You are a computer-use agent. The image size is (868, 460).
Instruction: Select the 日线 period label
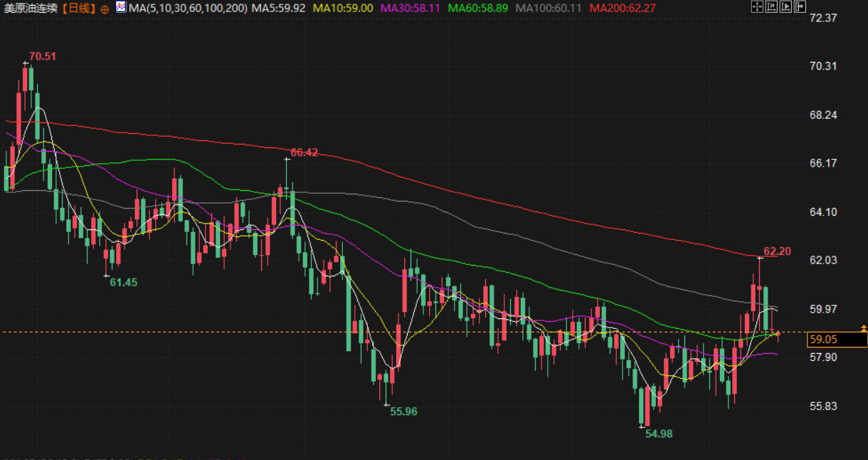point(79,9)
